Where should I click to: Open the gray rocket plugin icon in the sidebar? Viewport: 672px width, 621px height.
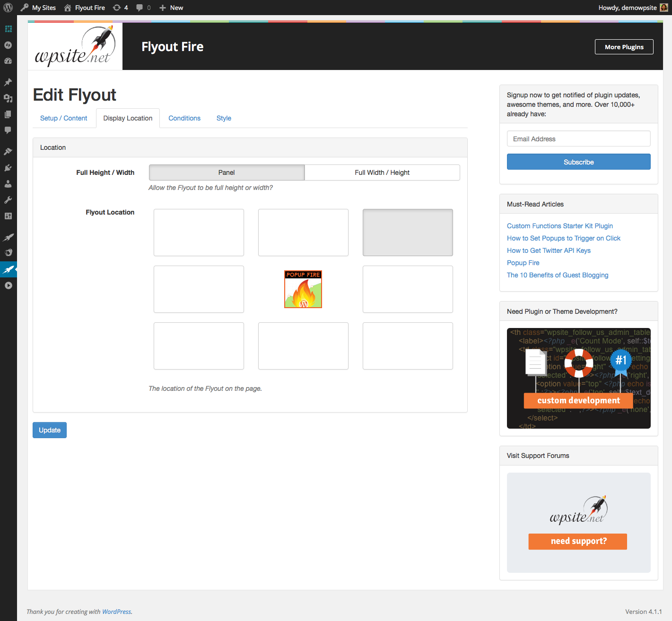click(8, 237)
